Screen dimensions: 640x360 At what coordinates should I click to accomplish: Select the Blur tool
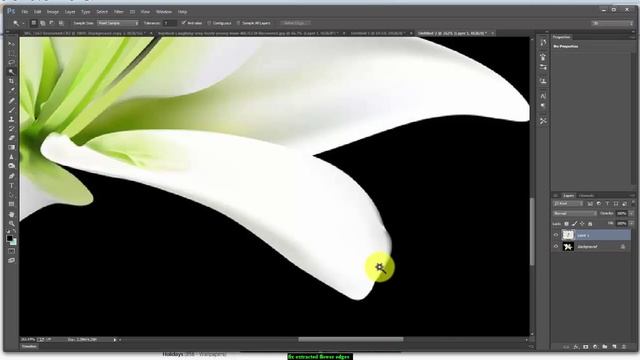coord(11,157)
